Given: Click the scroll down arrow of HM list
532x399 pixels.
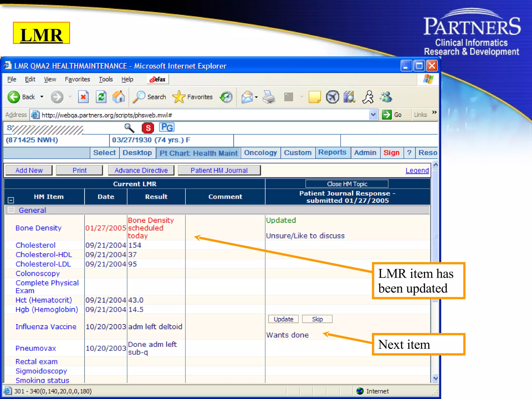Looking at the screenshot, I should [x=435, y=378].
